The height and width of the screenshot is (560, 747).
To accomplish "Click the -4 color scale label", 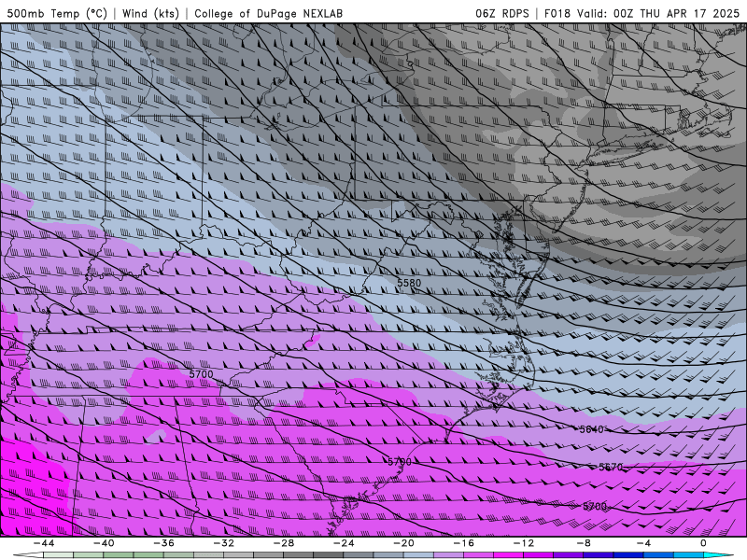I will click(643, 543).
